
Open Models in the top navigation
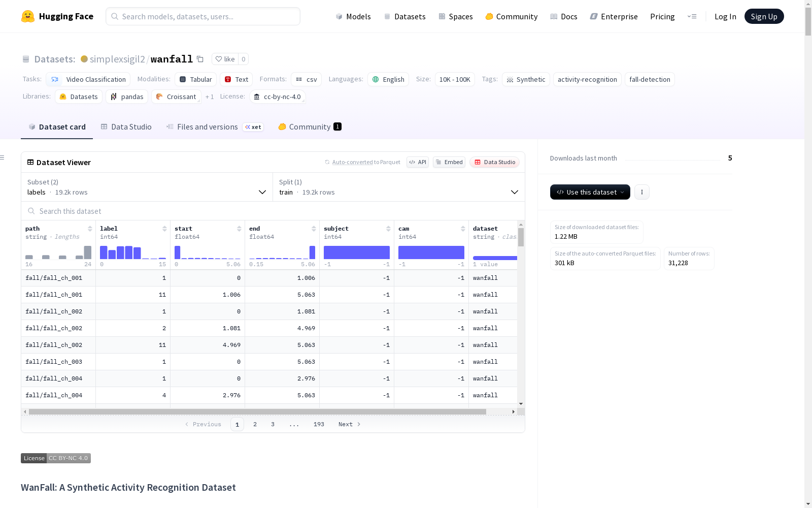(353, 16)
